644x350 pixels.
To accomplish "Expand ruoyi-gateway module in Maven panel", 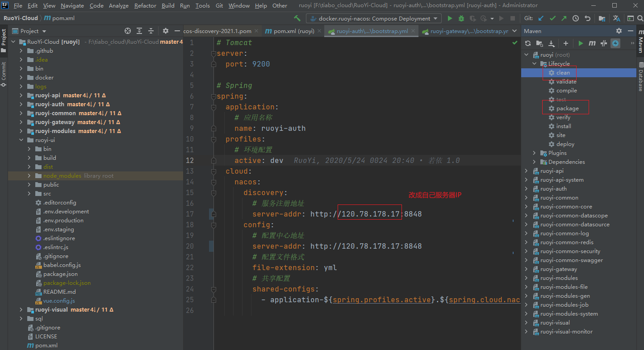I will (x=526, y=269).
